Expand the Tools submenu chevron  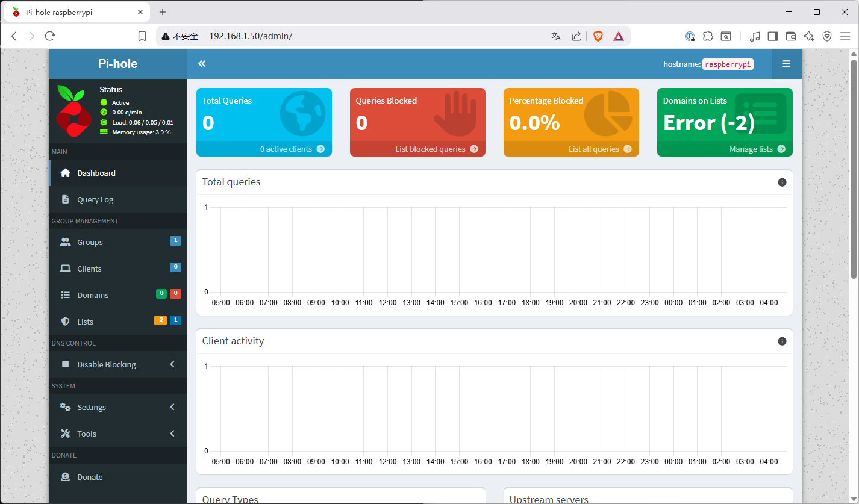tap(172, 434)
